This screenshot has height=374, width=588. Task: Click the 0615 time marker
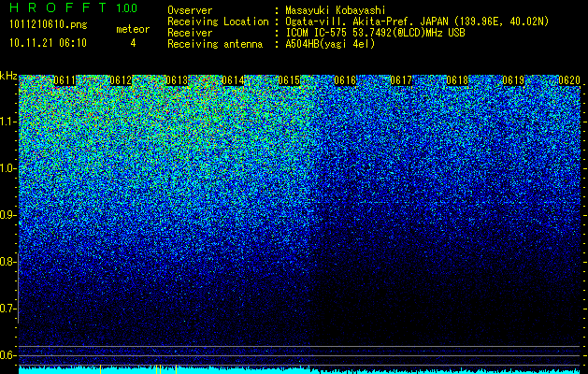[x=289, y=80]
